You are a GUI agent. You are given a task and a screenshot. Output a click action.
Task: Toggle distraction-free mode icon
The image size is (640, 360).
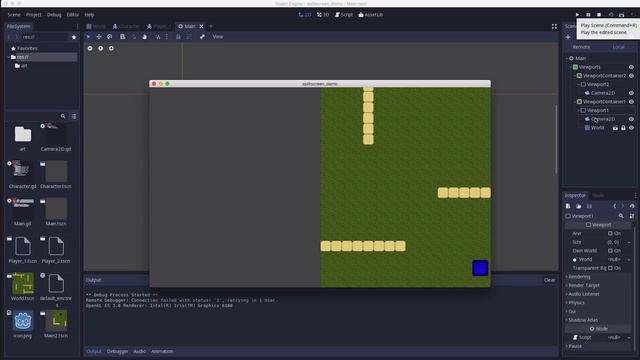(554, 27)
